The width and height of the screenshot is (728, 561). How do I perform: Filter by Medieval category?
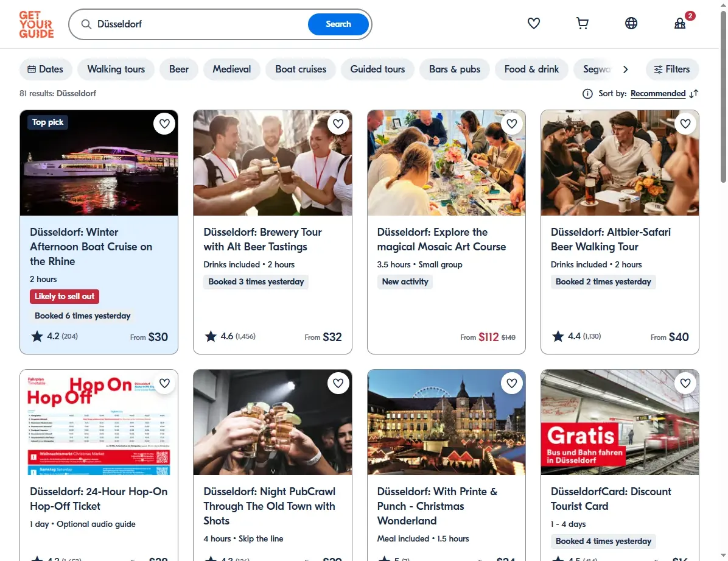(x=232, y=69)
